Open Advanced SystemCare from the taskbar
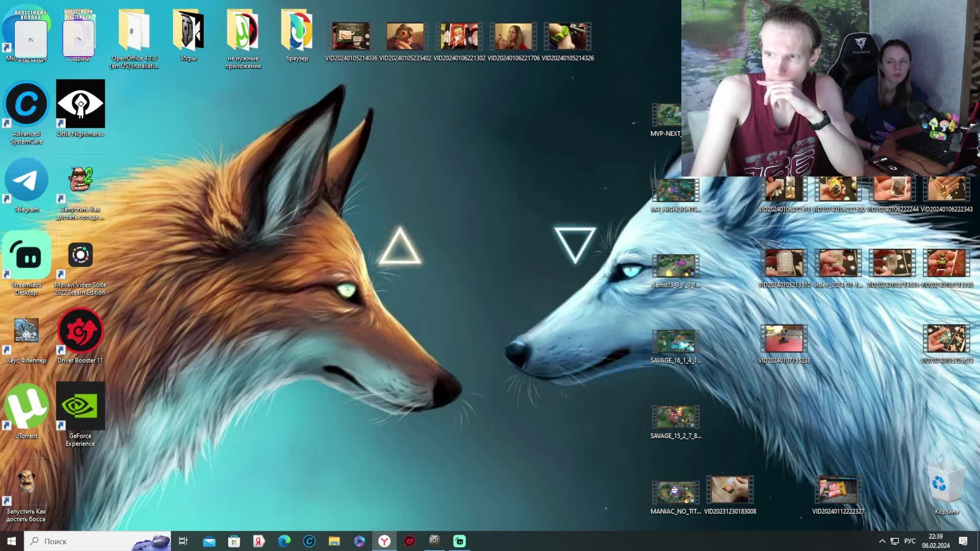The image size is (980, 551). tap(309, 541)
